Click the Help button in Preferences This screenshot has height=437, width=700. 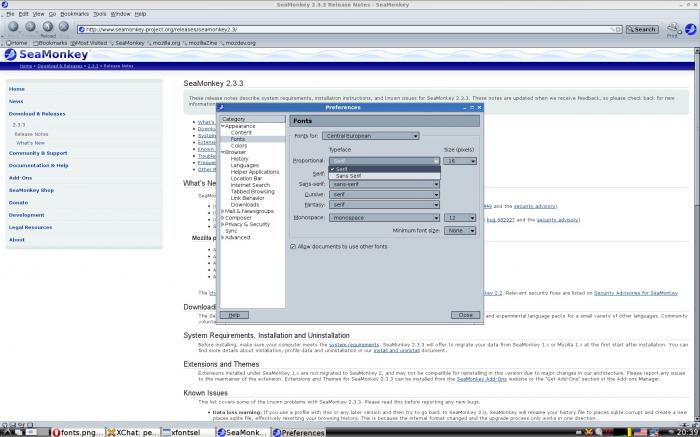click(234, 315)
